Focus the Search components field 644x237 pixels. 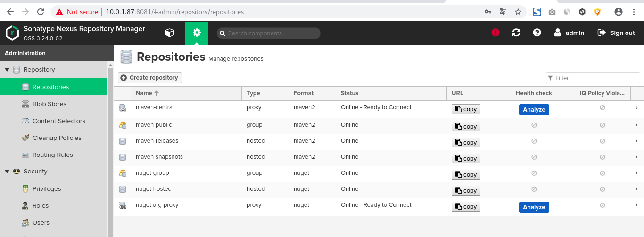pyautogui.click(x=269, y=33)
